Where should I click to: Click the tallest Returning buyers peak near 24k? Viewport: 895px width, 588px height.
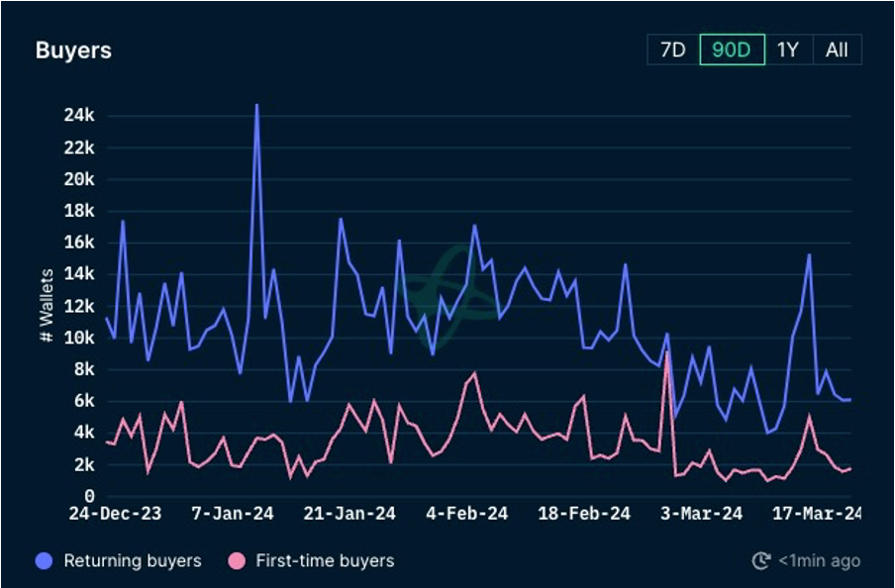pos(256,105)
